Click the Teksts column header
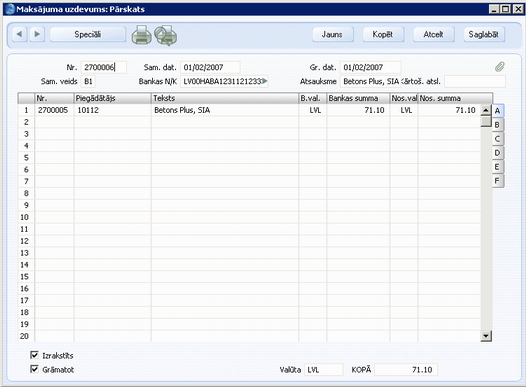526x387 pixels. pos(225,98)
